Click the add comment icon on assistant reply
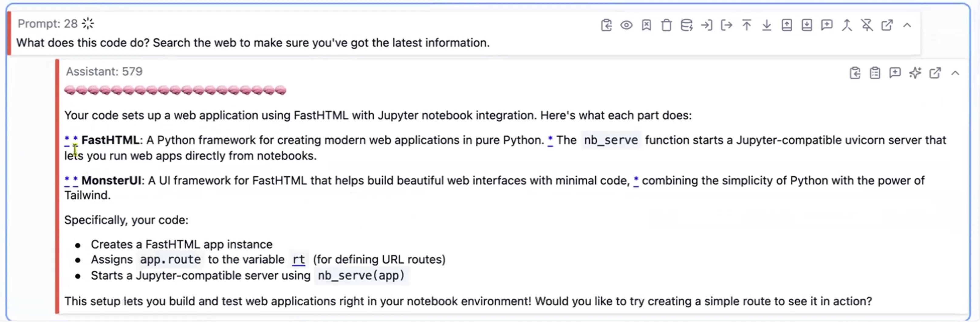Screen dimensions: 980x322 [x=895, y=73]
